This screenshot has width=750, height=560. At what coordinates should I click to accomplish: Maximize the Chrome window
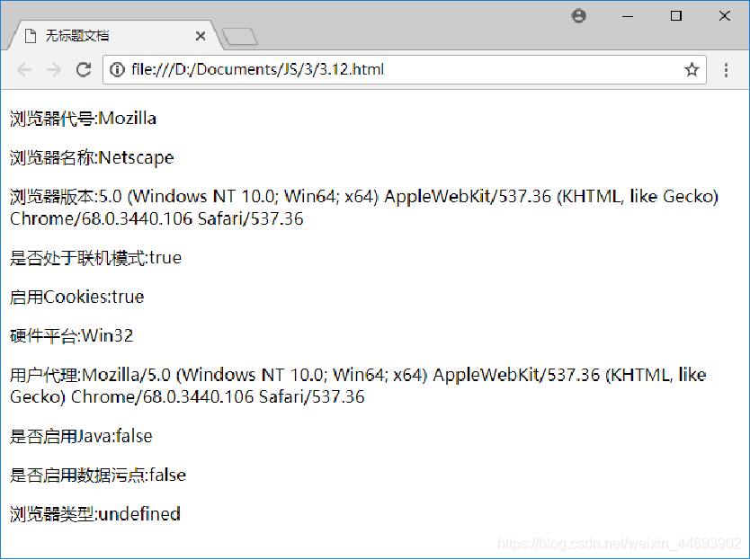[676, 16]
